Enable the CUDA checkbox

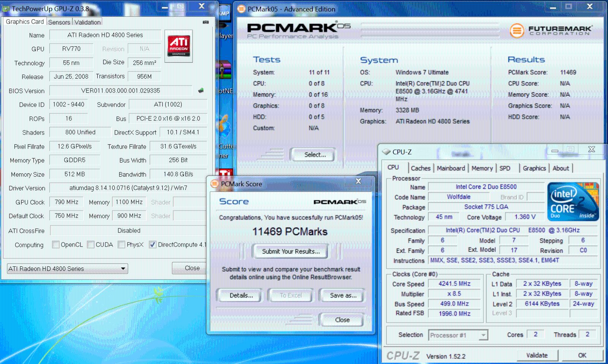click(x=90, y=245)
